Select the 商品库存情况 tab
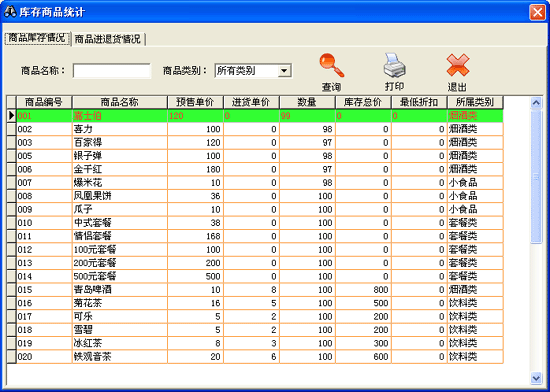This screenshot has height=392, width=550. click(x=37, y=38)
